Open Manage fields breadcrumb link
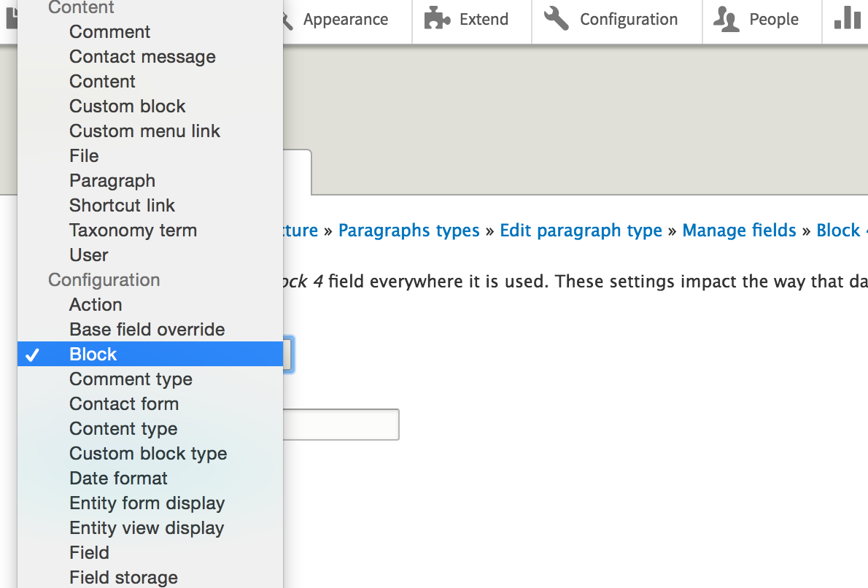868x588 pixels. pos(739,231)
